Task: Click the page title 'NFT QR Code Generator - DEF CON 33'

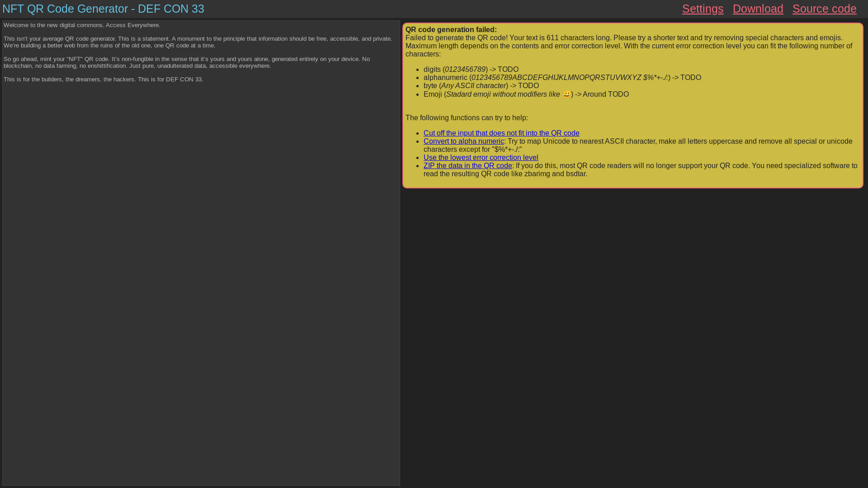Action: tap(103, 9)
